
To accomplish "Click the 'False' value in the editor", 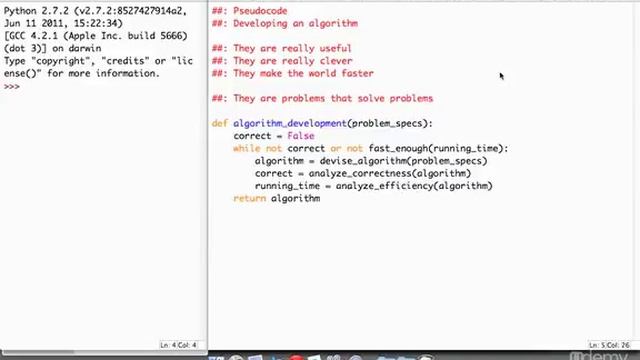I will click(x=301, y=136).
